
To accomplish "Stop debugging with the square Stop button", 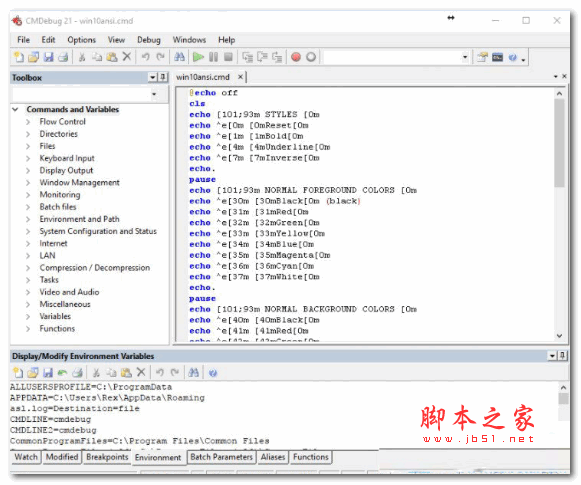I will [228, 57].
